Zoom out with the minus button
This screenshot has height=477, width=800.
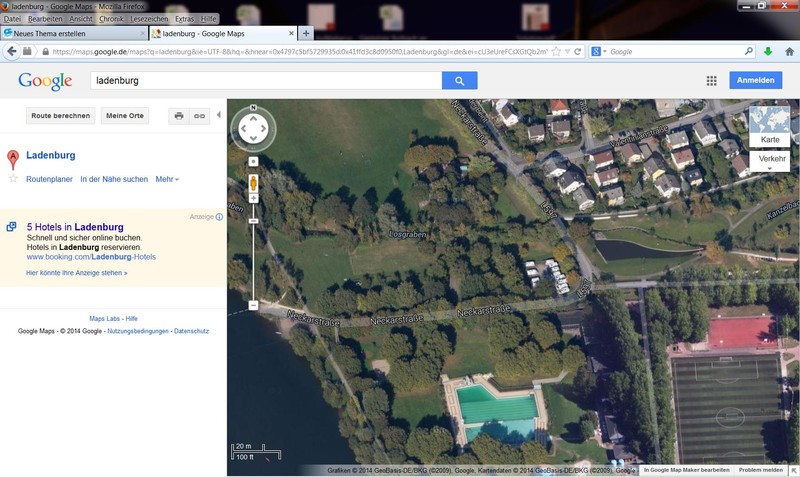tap(254, 304)
